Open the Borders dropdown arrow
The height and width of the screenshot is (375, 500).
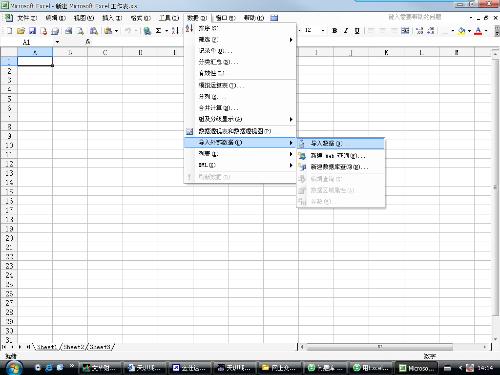453,31
